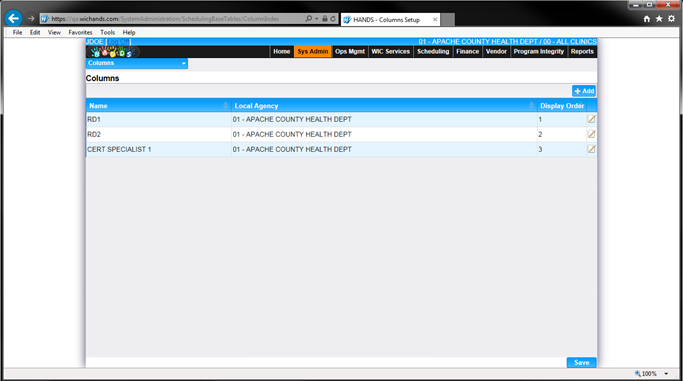This screenshot has height=381, width=683.
Task: Click the Columns page heading
Action: 102,78
